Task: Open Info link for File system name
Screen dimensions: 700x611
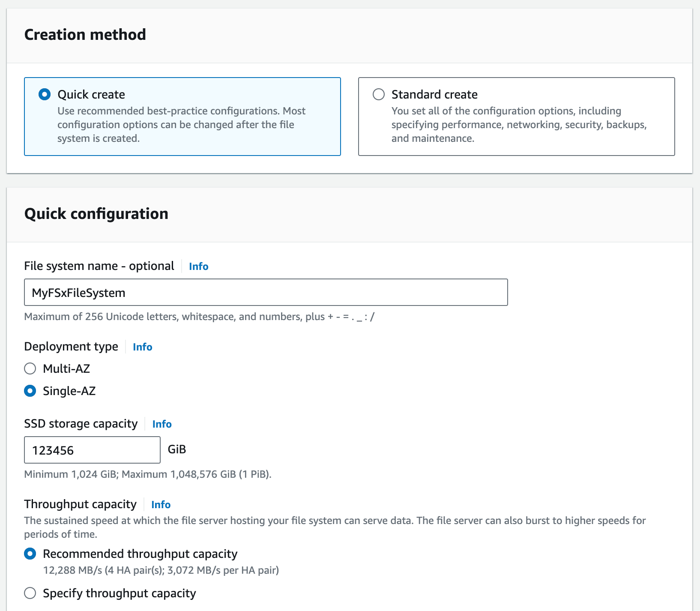Action: tap(199, 266)
